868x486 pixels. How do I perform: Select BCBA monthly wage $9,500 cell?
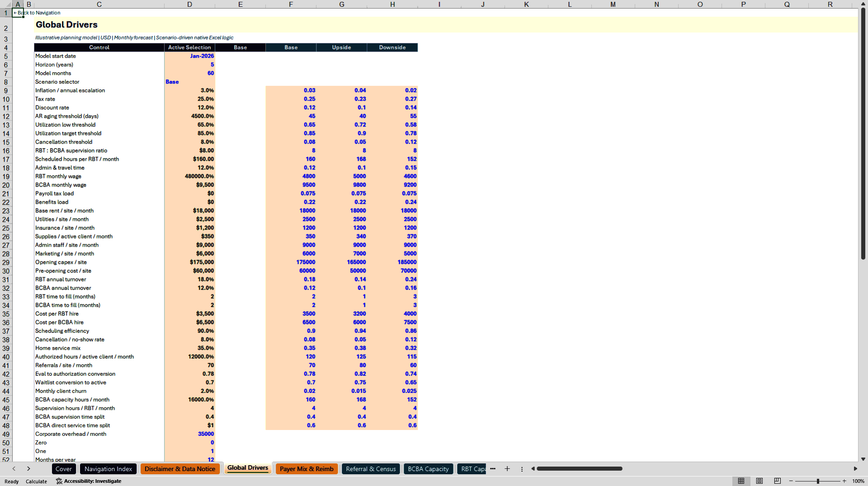click(x=189, y=185)
